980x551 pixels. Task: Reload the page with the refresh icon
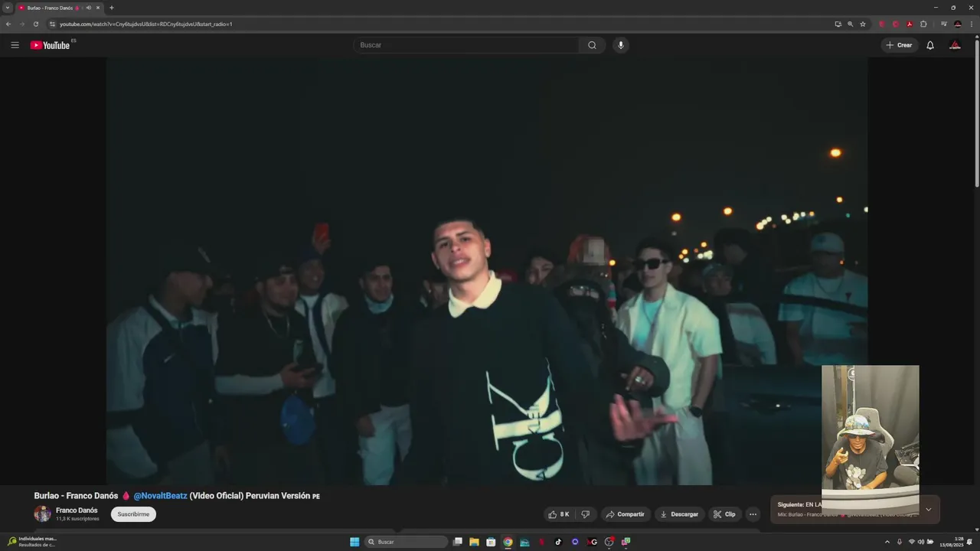(35, 24)
